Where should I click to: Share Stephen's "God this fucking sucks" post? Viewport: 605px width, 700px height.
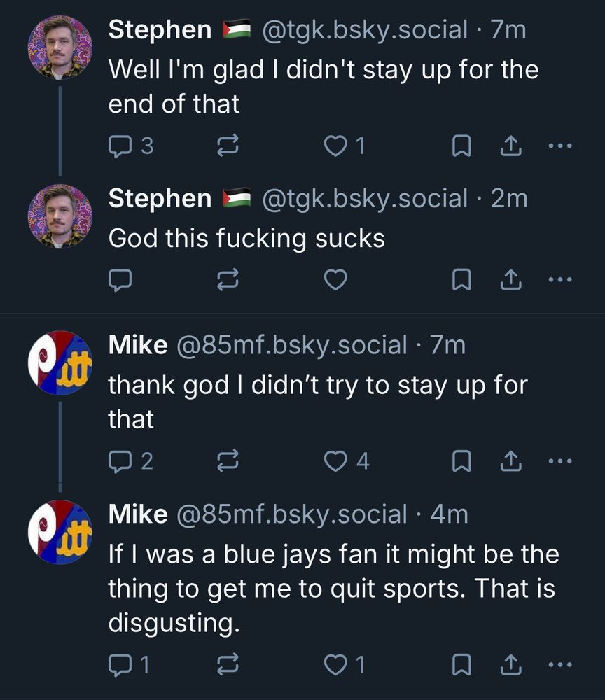pyautogui.click(x=511, y=280)
